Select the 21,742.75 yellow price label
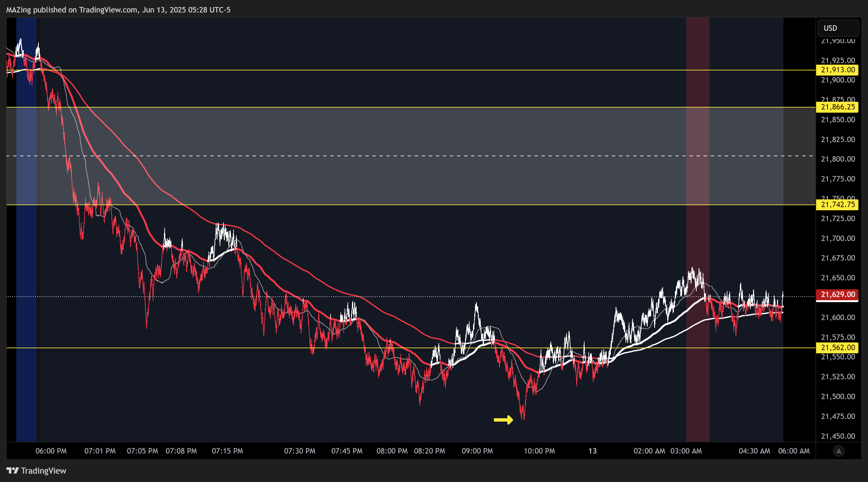 (x=837, y=205)
